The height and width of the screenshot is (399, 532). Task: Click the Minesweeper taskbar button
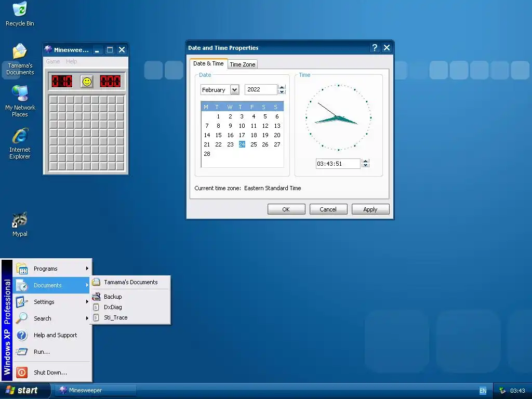pyautogui.click(x=96, y=391)
